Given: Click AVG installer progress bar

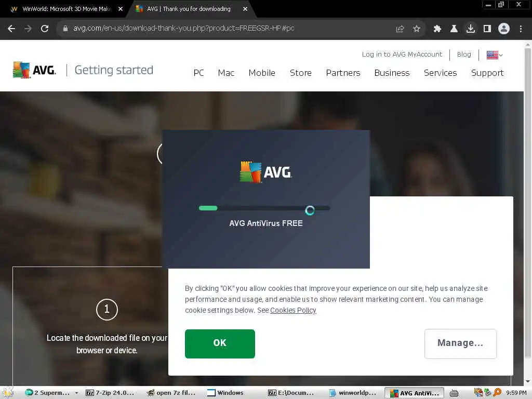Looking at the screenshot, I should point(264,208).
